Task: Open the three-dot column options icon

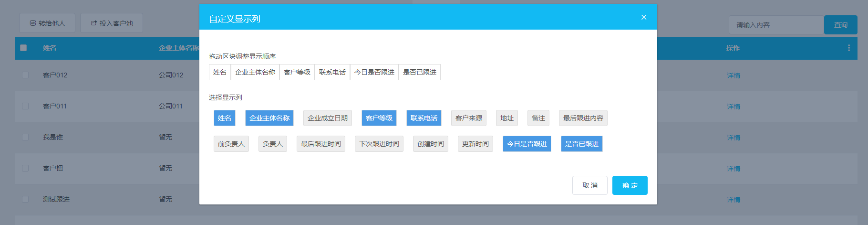Action: tap(848, 48)
